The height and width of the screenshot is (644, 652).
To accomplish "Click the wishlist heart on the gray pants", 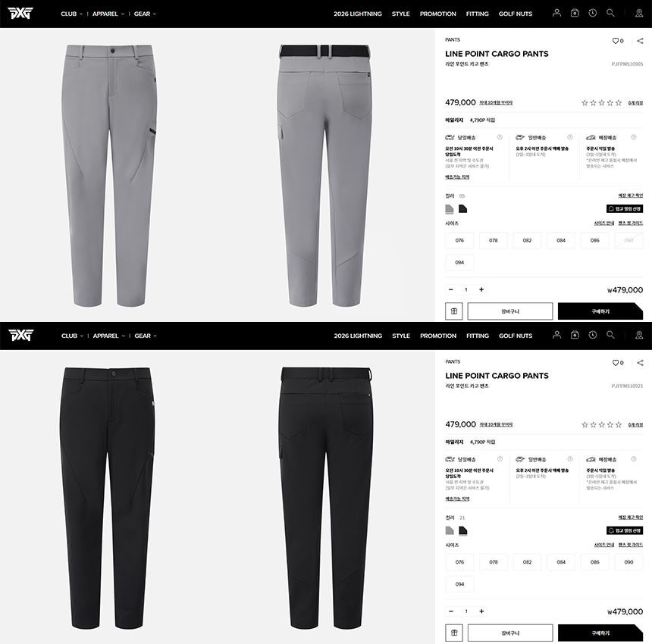I will (616, 41).
